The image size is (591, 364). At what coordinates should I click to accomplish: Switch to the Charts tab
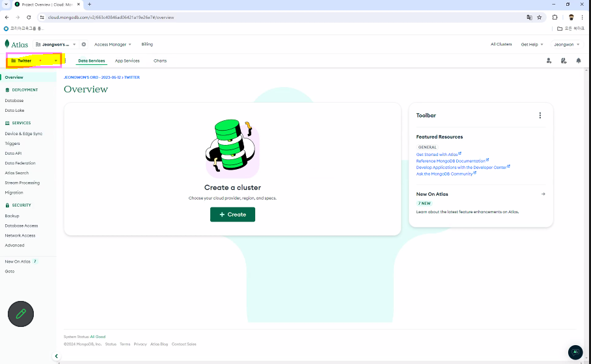[x=160, y=60]
